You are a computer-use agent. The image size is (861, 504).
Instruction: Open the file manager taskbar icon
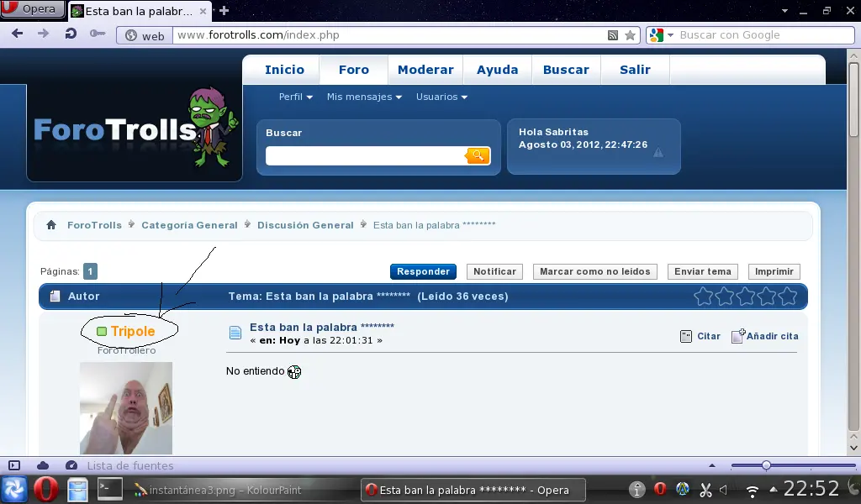click(x=77, y=490)
